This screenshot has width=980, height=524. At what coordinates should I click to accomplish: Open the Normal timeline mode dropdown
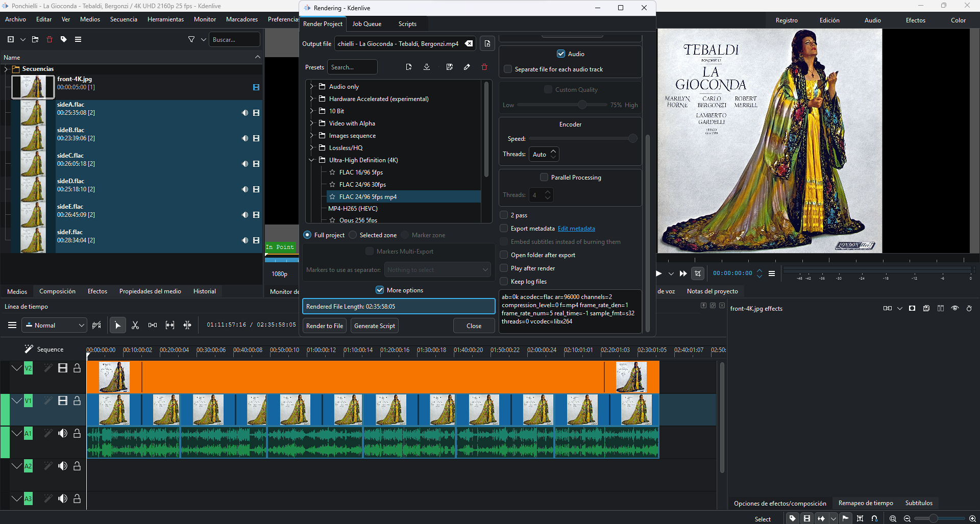(x=54, y=326)
